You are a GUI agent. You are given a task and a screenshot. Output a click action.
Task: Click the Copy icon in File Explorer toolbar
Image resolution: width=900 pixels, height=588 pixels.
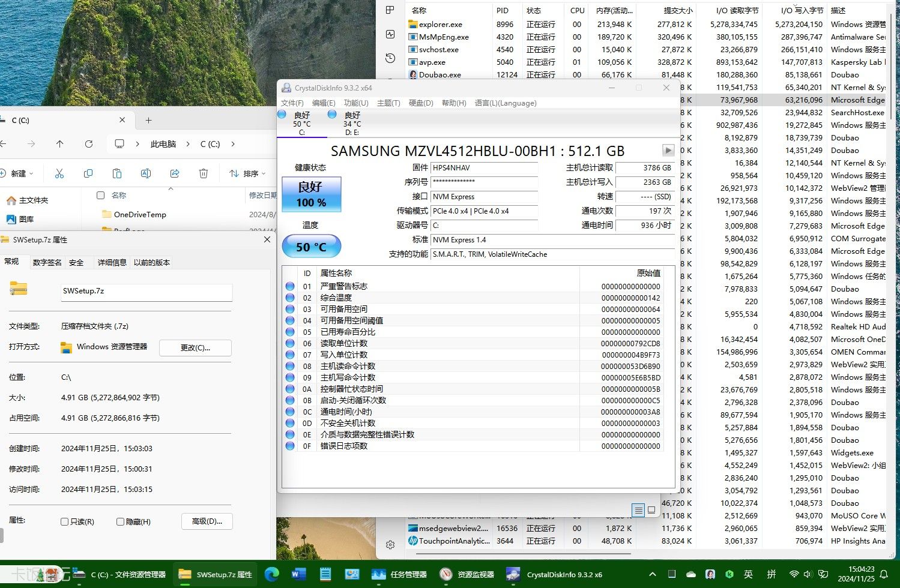[x=88, y=173]
